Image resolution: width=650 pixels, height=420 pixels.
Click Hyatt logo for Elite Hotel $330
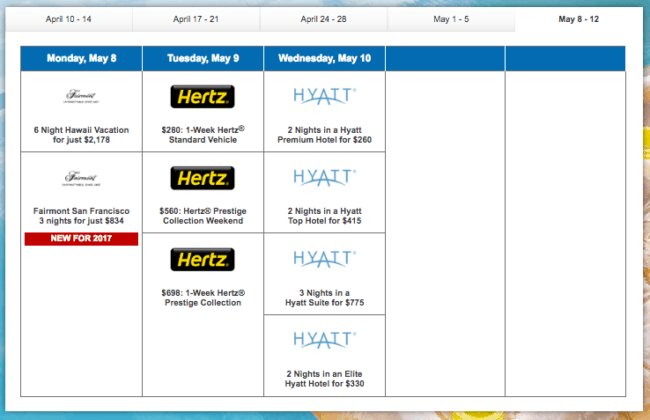click(325, 341)
